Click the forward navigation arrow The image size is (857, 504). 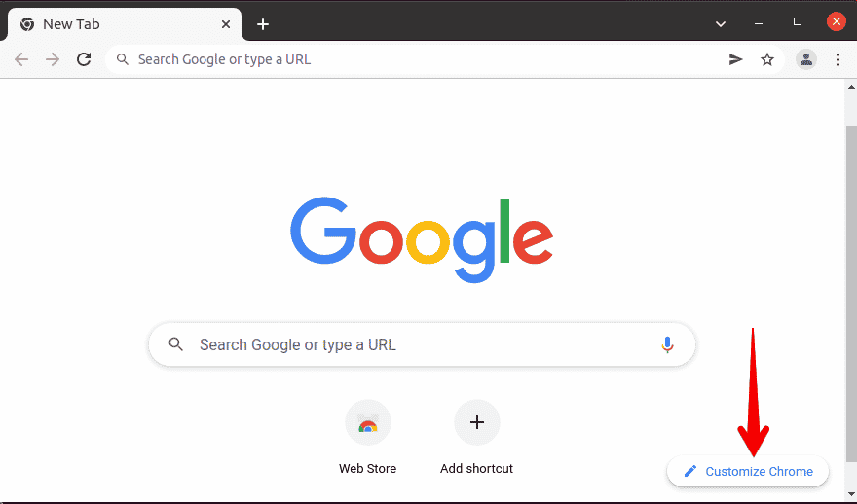pos(53,59)
